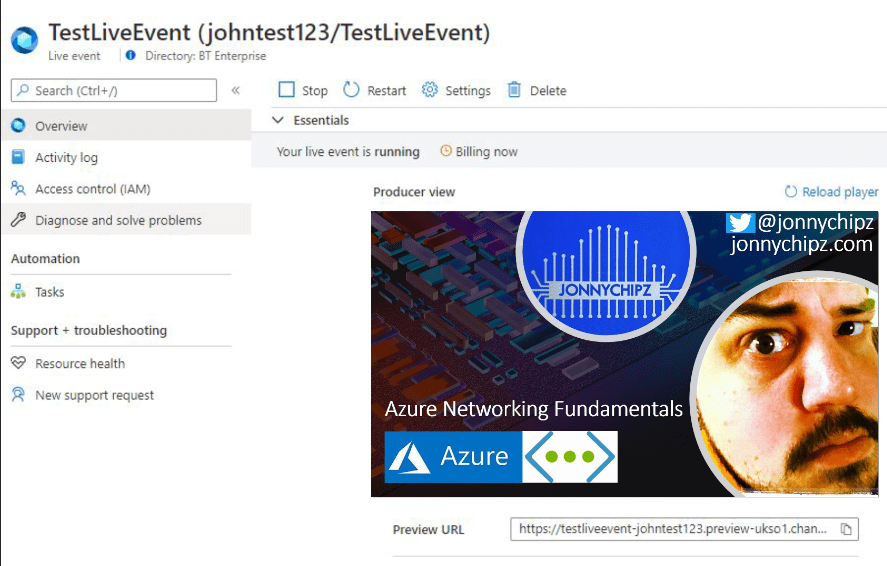Open the Overview menu item
The image size is (887, 566).
click(x=61, y=126)
